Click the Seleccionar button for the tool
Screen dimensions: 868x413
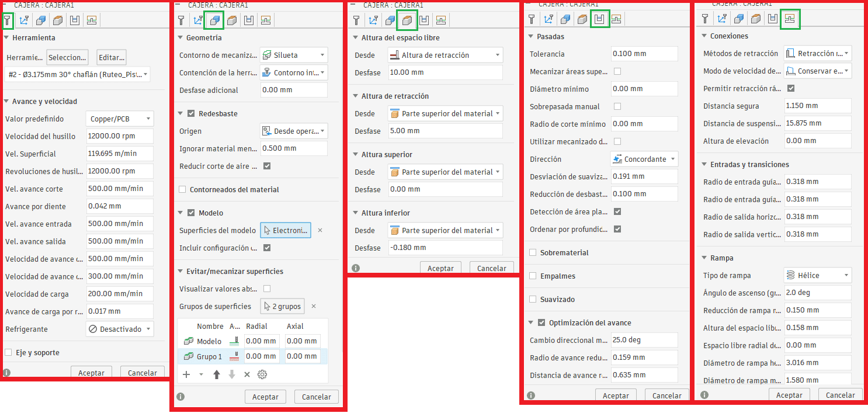coord(66,57)
